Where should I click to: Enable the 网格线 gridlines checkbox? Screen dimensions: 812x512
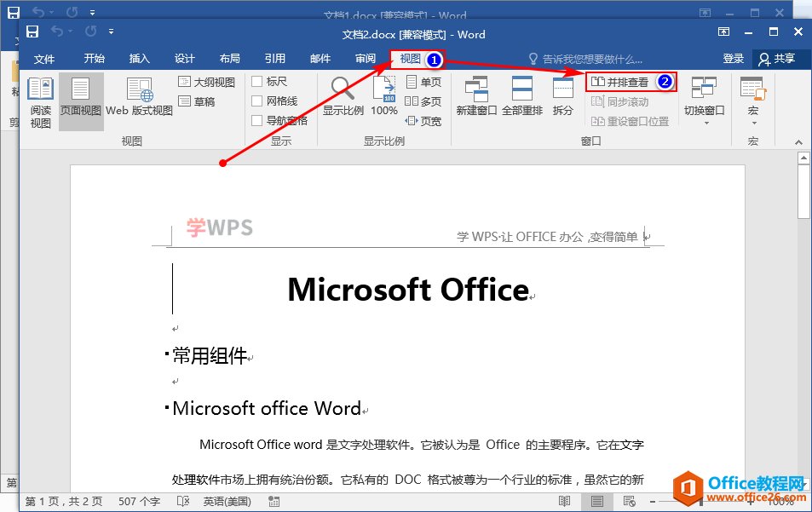point(274,101)
